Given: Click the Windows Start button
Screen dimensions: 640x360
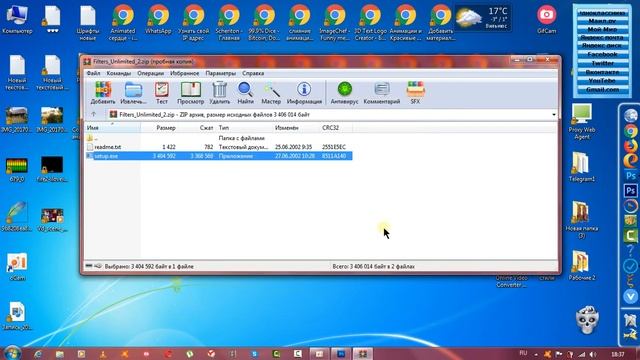Looking at the screenshot, I should point(12,353).
